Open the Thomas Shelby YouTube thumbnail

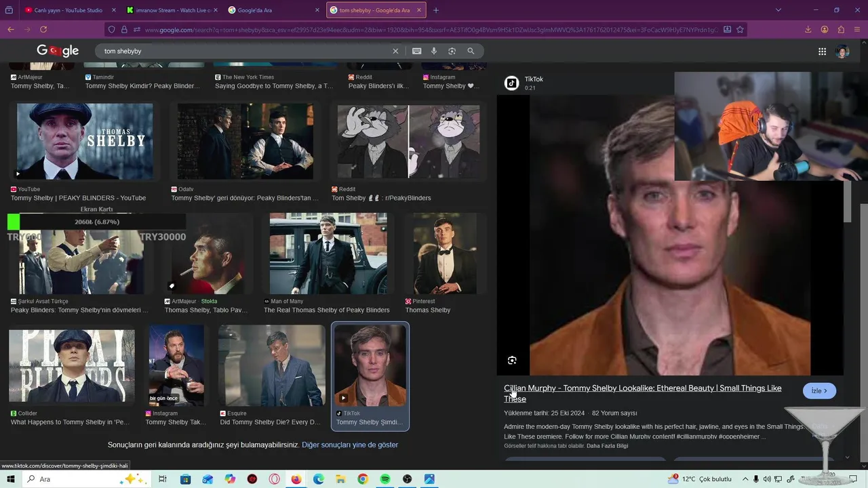(85, 142)
